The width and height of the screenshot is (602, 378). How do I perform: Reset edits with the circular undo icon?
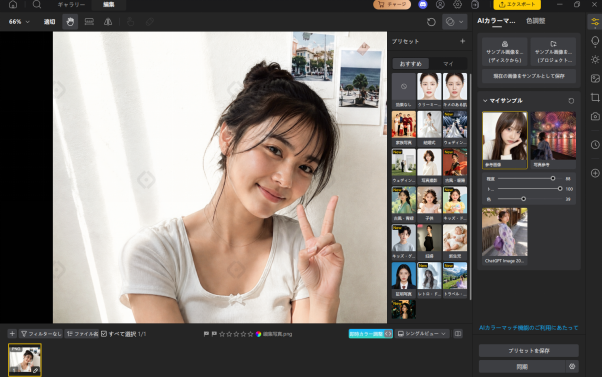point(431,22)
